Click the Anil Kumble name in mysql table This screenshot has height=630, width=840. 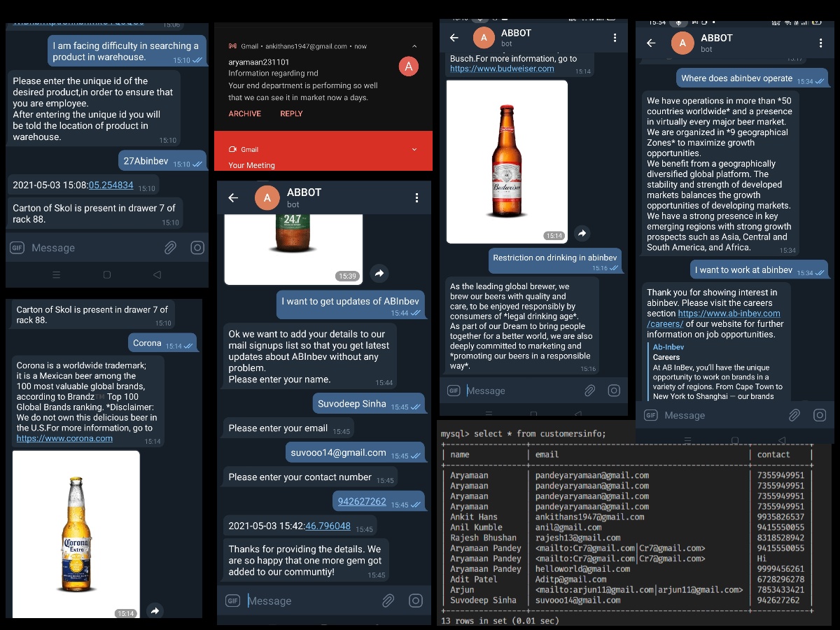[x=476, y=527]
